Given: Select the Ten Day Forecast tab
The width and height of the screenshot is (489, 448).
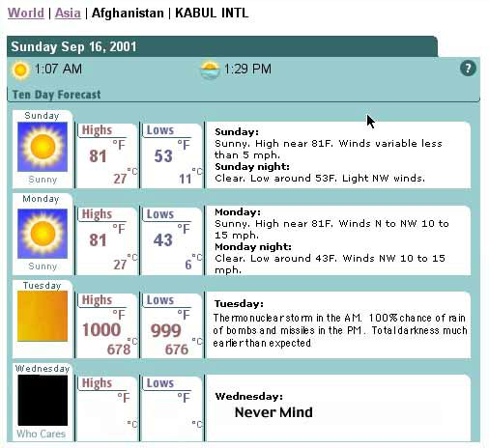Looking at the screenshot, I should (56, 95).
